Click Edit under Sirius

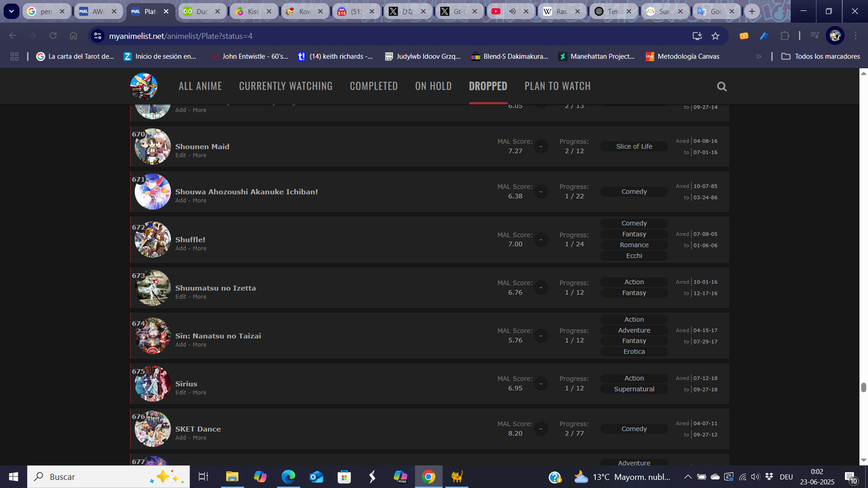180,392
